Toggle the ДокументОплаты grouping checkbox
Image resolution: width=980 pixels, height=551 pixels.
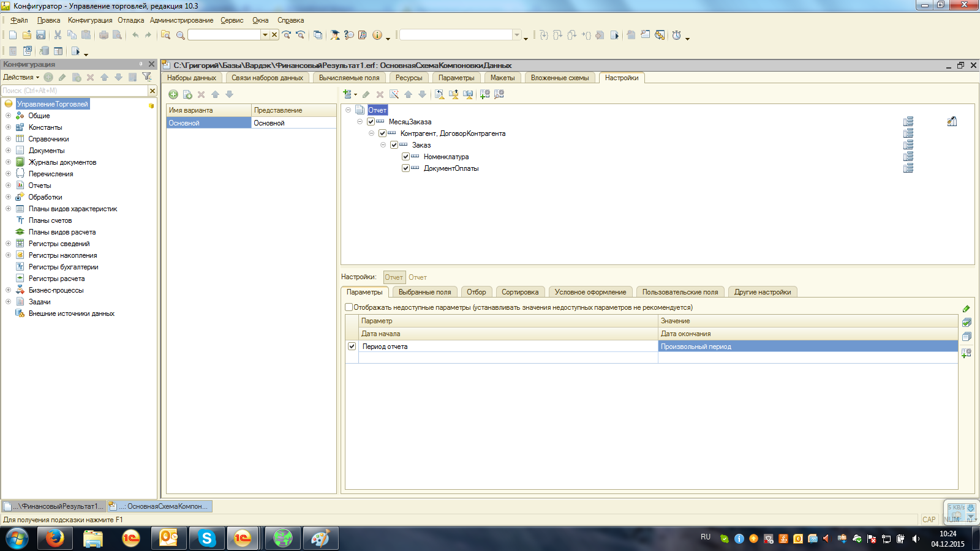pos(405,168)
